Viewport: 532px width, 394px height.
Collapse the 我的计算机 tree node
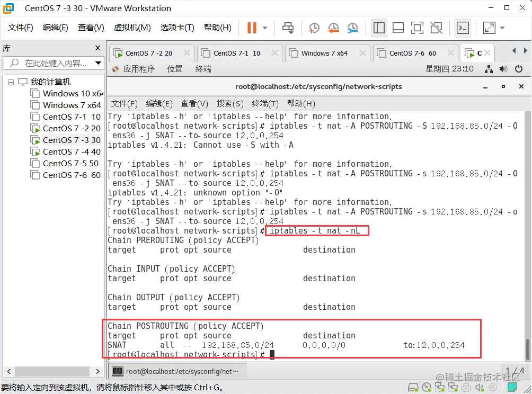11,82
